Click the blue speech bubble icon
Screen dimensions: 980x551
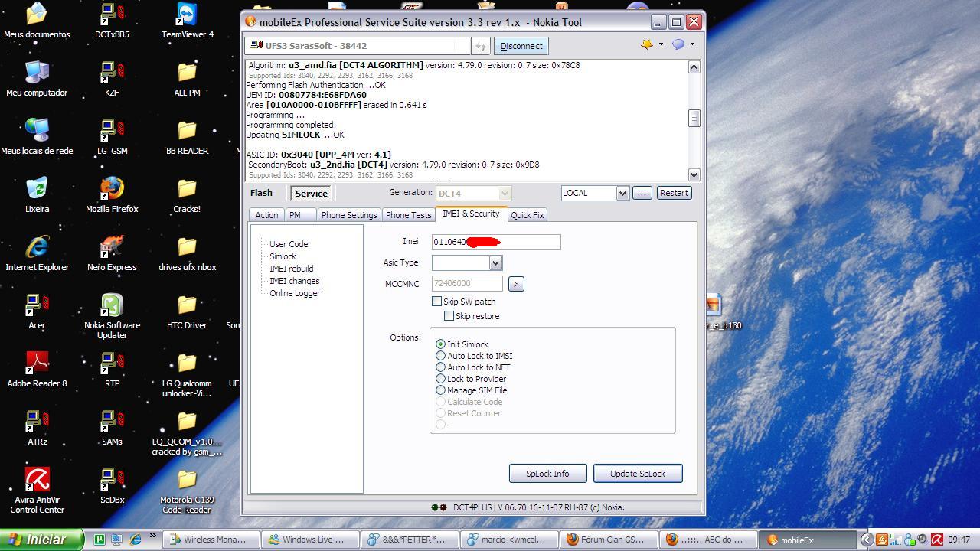click(x=678, y=44)
